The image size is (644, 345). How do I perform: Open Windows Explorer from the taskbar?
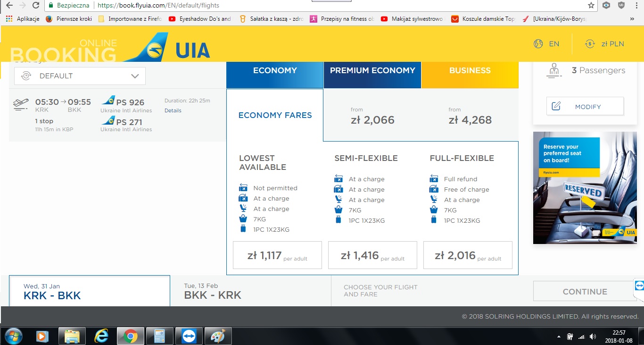(72, 336)
